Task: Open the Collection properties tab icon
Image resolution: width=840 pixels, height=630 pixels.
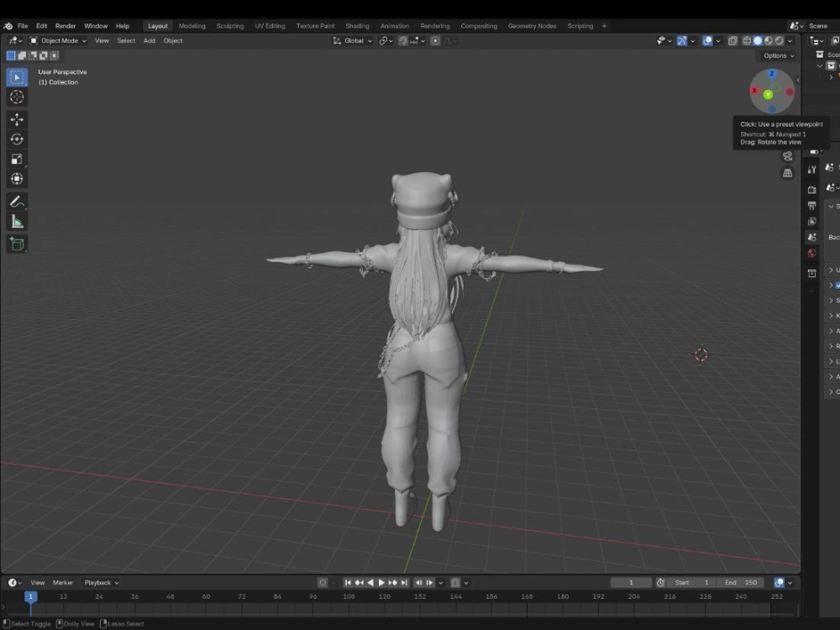Action: point(812,273)
